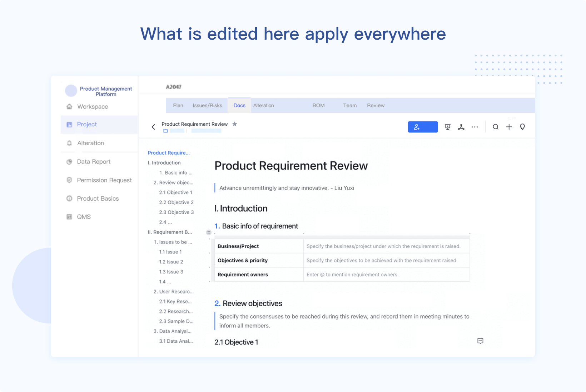Click the lightbulb tips icon
The height and width of the screenshot is (392, 586).
click(522, 127)
